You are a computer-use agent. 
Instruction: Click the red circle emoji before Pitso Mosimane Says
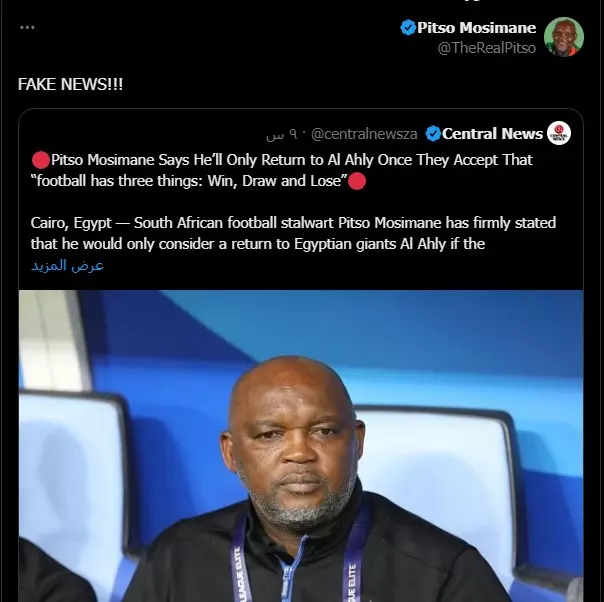pyautogui.click(x=40, y=160)
